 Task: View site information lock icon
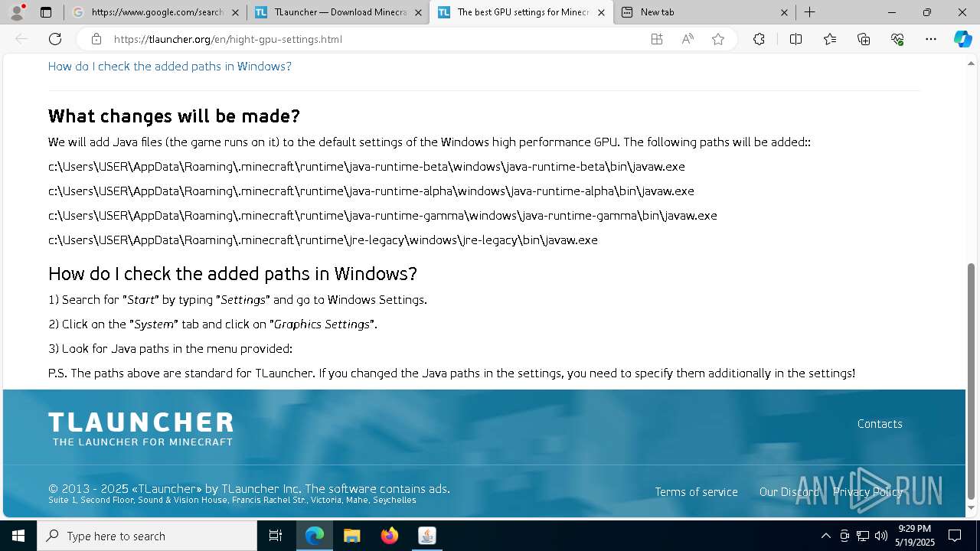pos(96,39)
